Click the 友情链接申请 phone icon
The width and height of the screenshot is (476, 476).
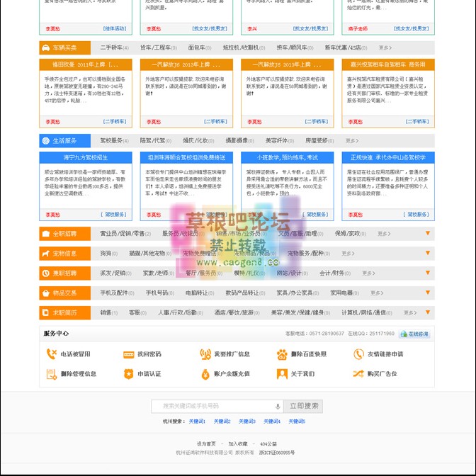pos(358,354)
